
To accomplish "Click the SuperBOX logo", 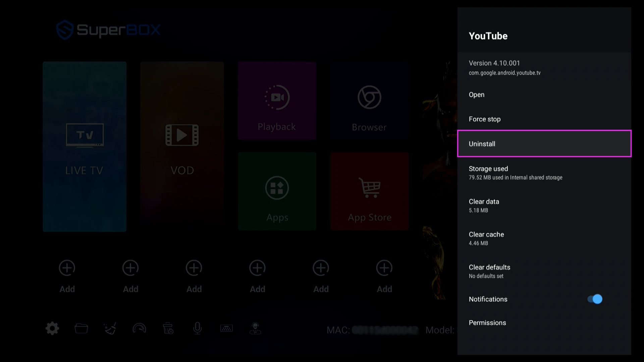I will [108, 30].
